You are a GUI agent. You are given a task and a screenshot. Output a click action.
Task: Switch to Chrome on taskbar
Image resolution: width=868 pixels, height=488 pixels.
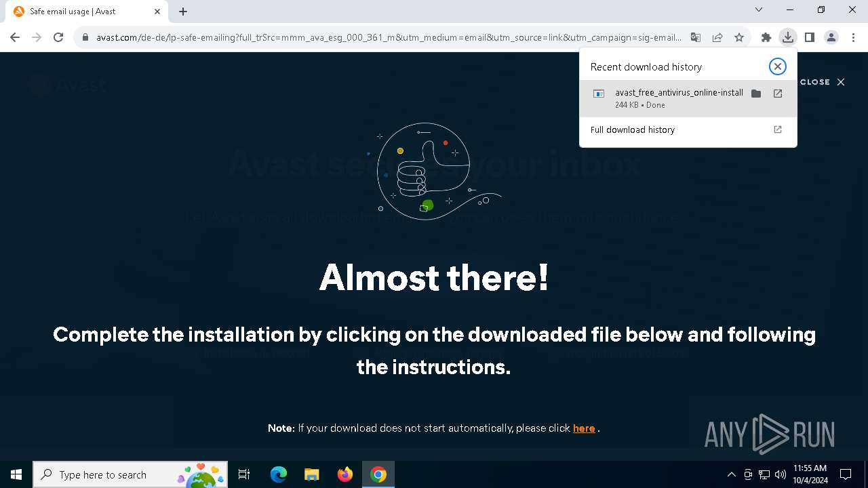pyautogui.click(x=378, y=474)
